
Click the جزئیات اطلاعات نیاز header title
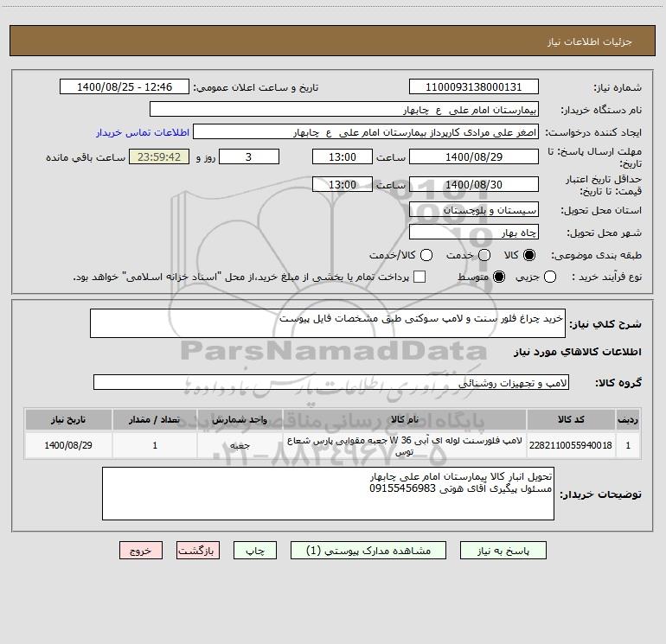[x=589, y=41]
